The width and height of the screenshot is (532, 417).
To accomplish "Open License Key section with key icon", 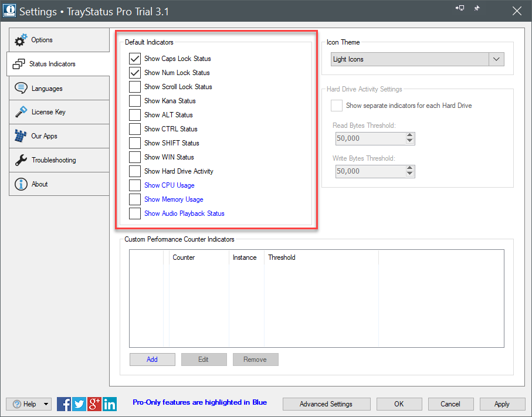I will (58, 112).
